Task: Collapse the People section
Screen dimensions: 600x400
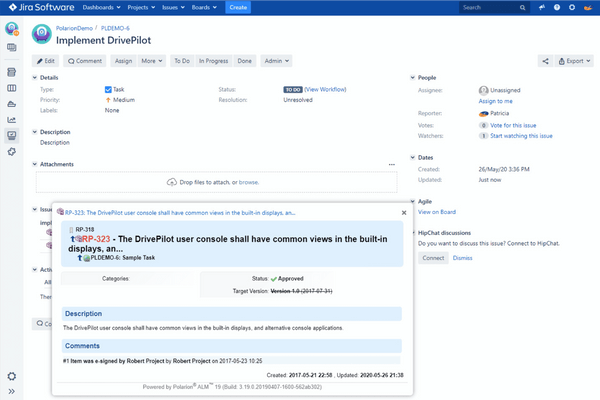Action: tap(413, 77)
